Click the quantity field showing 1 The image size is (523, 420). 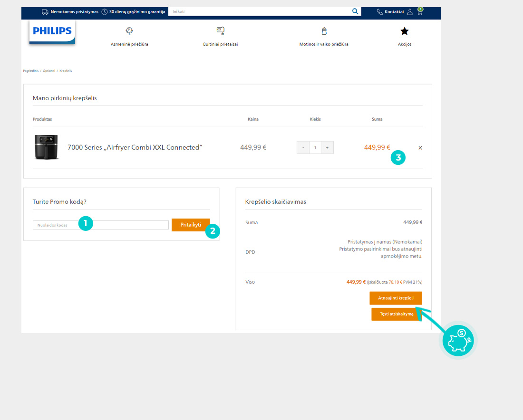(x=315, y=147)
